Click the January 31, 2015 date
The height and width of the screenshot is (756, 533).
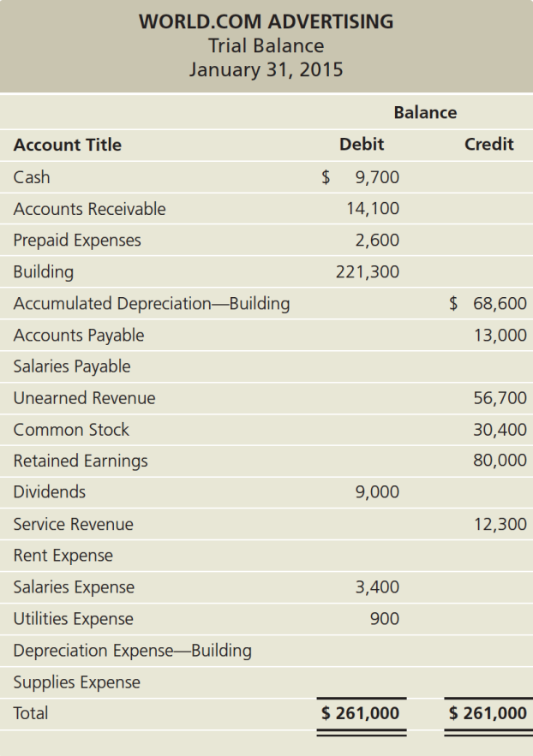[x=266, y=69]
